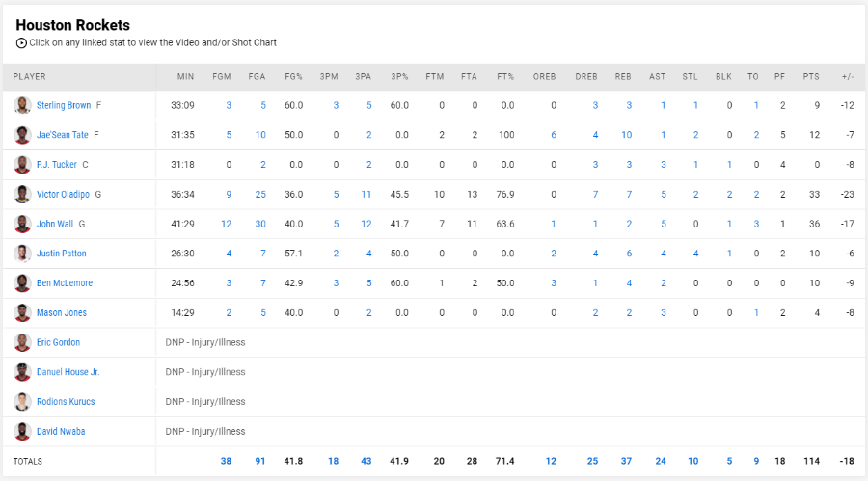This screenshot has width=868, height=481.
Task: Select Victor Oladipo's 33 points cell
Action: click(814, 195)
